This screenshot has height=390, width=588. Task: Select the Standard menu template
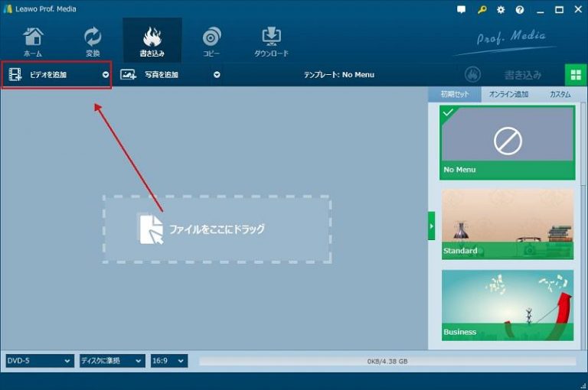(508, 223)
